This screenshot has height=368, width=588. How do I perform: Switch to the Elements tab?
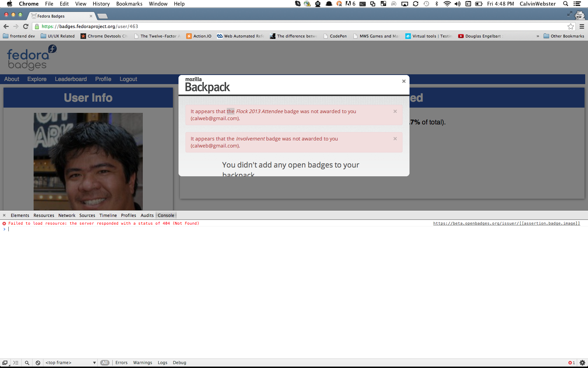click(20, 216)
